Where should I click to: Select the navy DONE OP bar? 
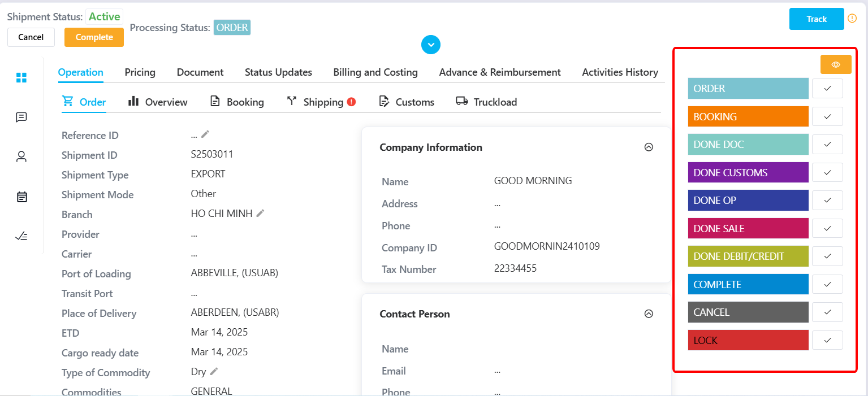click(x=748, y=201)
